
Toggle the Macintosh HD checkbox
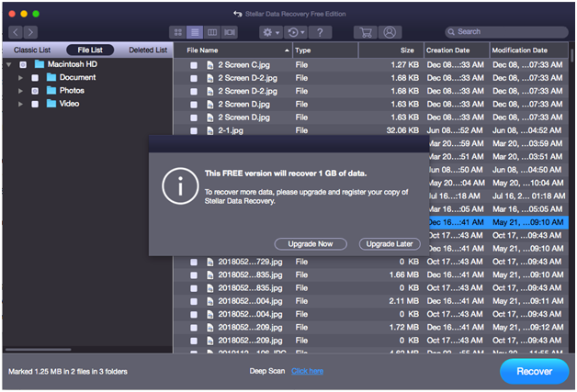23,64
